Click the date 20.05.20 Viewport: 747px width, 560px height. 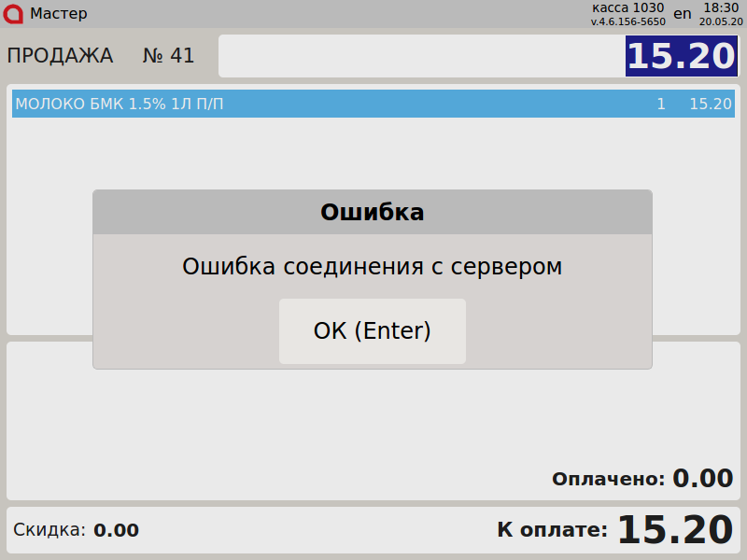722,21
